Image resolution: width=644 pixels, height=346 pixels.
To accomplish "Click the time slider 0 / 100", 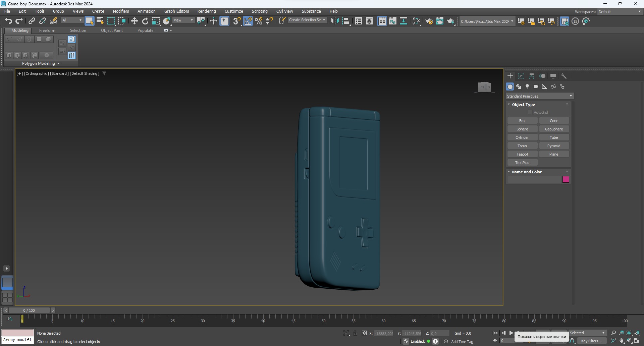I will [x=29, y=310].
